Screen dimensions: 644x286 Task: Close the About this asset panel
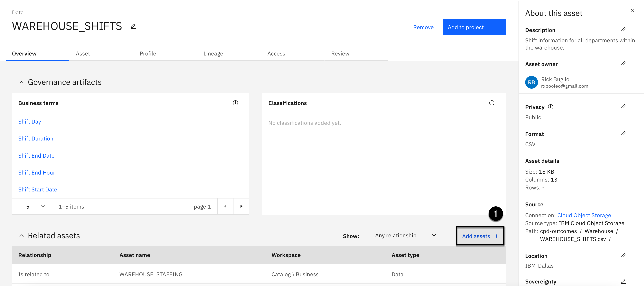coord(632,10)
